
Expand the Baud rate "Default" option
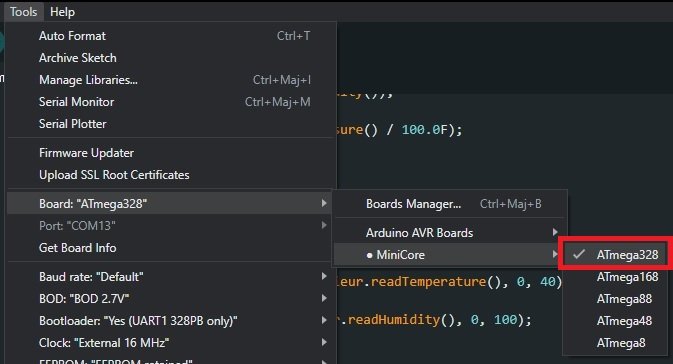[x=170, y=276]
